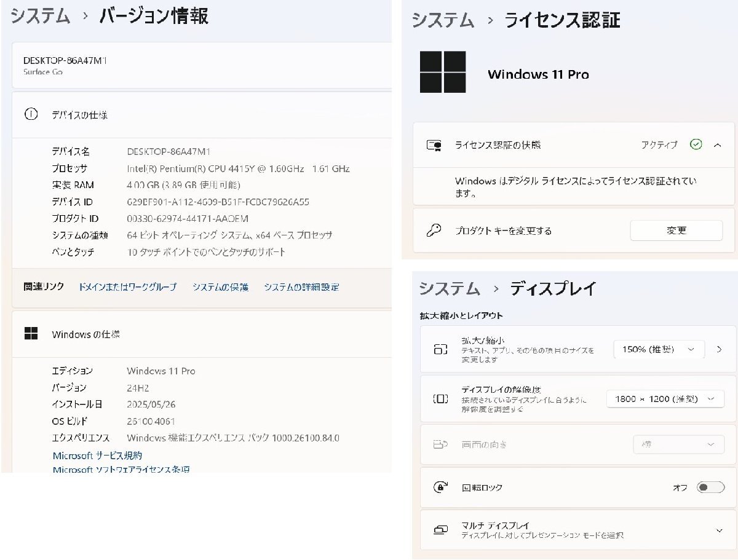Click the 拡大/縮小 scaling icon
Image resolution: width=738 pixels, height=560 pixels.
tap(438, 349)
